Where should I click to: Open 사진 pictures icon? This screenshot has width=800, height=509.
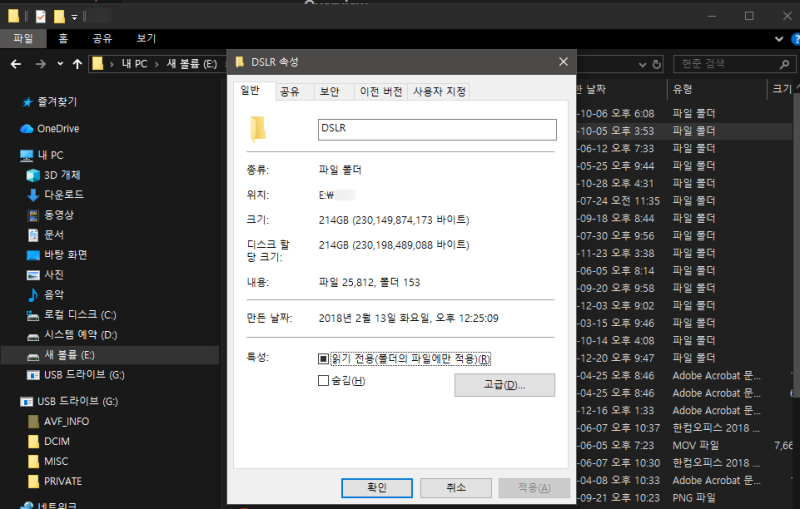click(33, 275)
